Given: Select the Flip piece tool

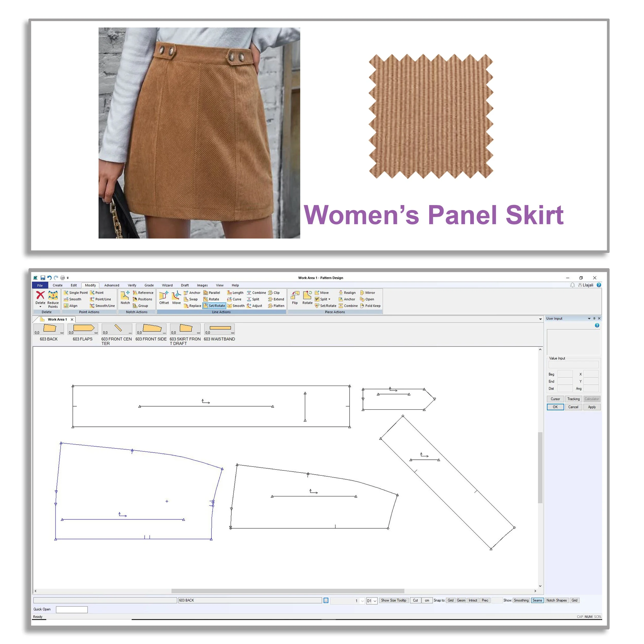Looking at the screenshot, I should click(295, 298).
